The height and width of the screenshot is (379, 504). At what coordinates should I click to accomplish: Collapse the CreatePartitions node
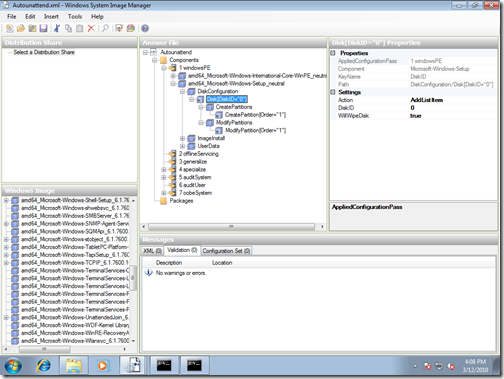[201, 107]
